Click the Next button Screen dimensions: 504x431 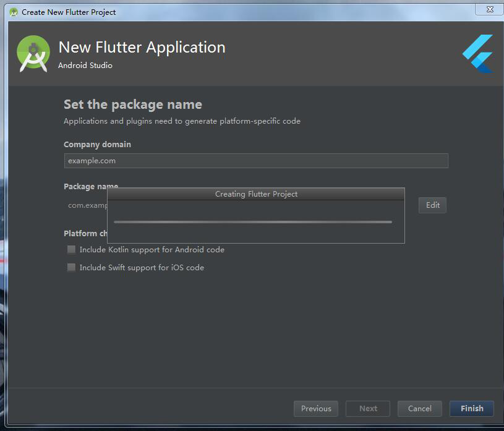[x=368, y=409]
